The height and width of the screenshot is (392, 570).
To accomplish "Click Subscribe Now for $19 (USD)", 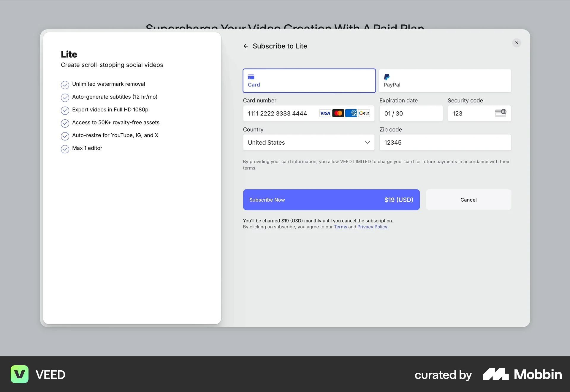I will click(x=331, y=200).
